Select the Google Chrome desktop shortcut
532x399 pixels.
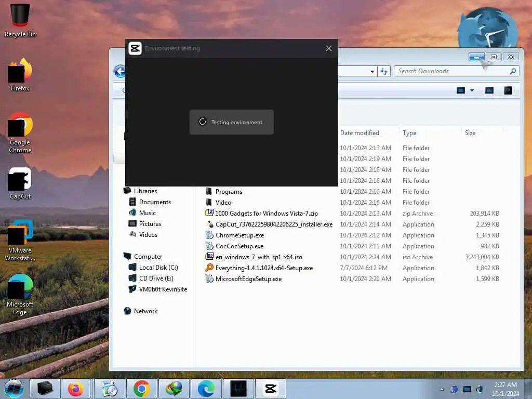click(x=20, y=132)
